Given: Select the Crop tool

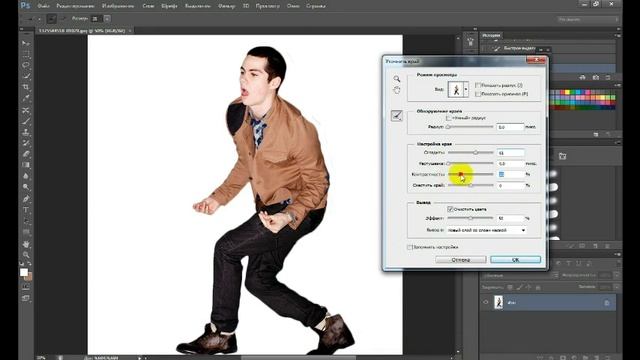Looking at the screenshot, I should 26,87.
